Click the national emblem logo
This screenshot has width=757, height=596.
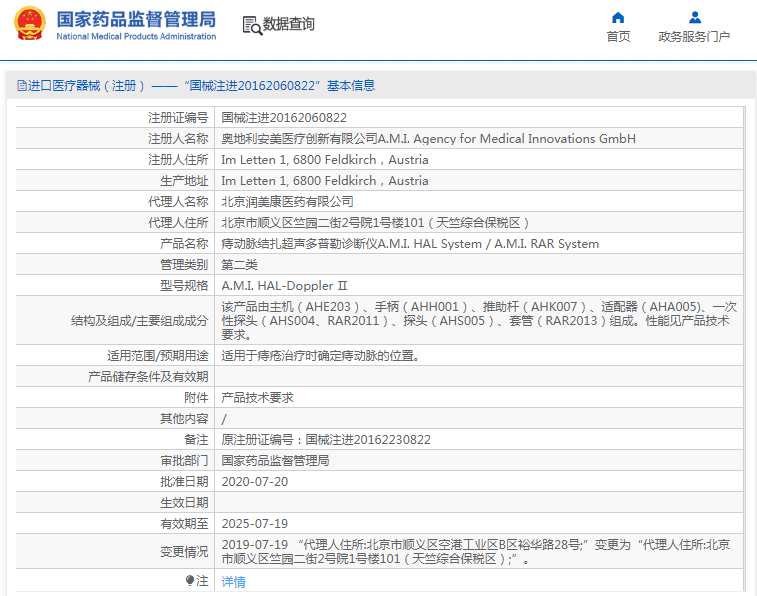[30, 23]
